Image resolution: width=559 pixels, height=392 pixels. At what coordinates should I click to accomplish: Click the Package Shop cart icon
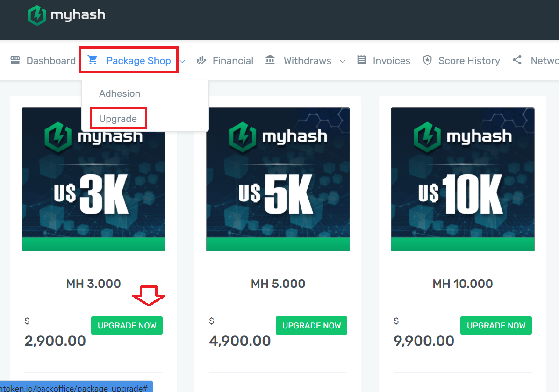[93, 60]
